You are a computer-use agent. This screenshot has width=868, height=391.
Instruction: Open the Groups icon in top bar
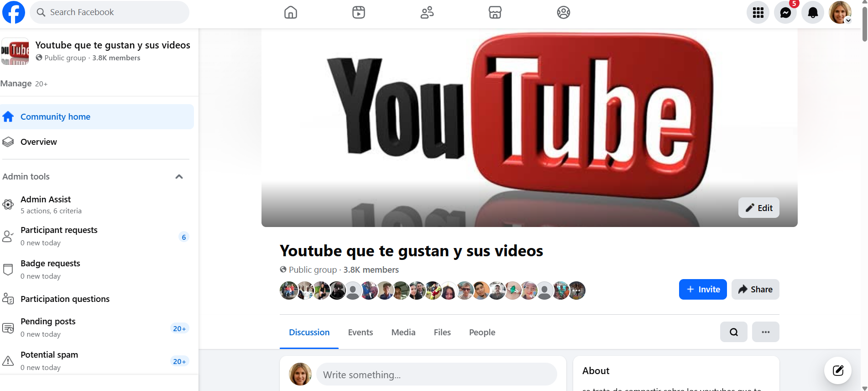point(564,12)
